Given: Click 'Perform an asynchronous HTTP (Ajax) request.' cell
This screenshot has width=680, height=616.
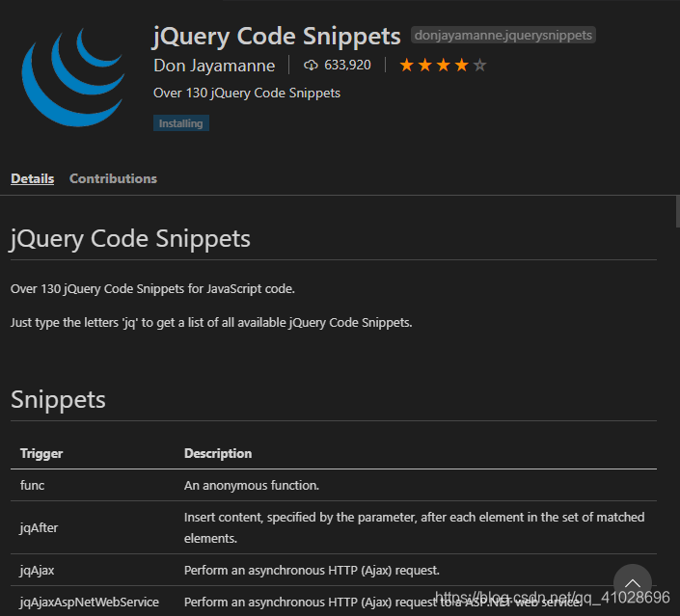Looking at the screenshot, I should pos(312,570).
